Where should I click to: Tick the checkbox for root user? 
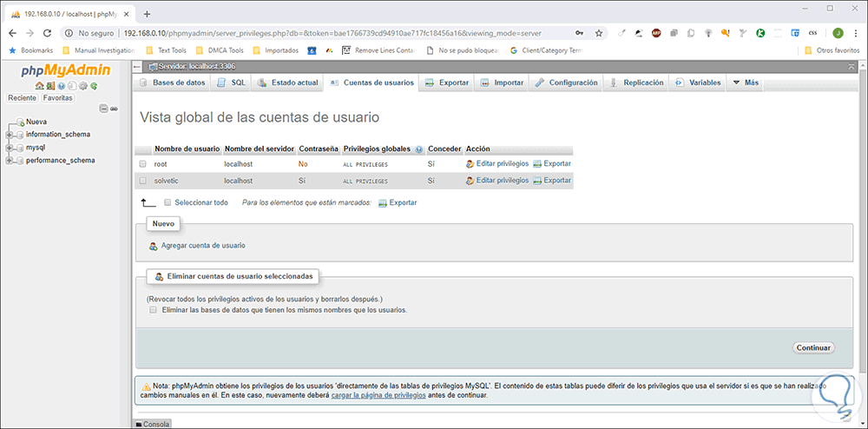point(143,164)
